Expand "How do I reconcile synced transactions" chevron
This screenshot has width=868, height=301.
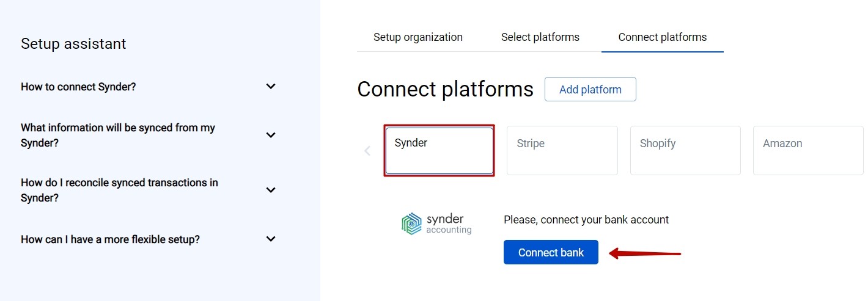[x=271, y=190]
